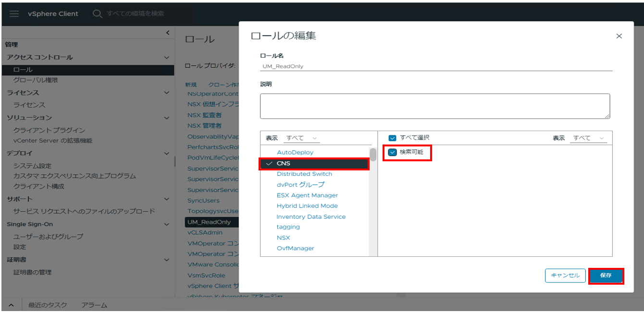Open サービス リクエストへのファイルのアップロード page
The width and height of the screenshot is (644, 313).
point(84,211)
